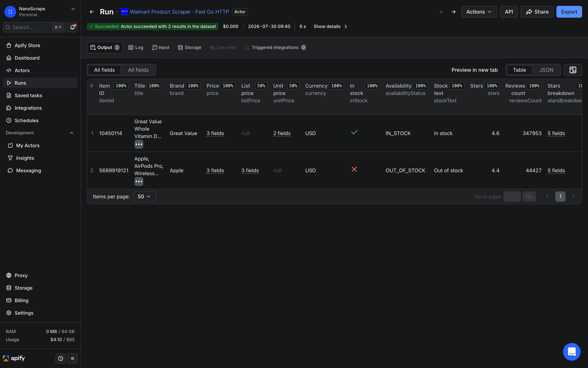This screenshot has height=368, width=588.
Task: Select the second All fields view
Action: [138, 70]
